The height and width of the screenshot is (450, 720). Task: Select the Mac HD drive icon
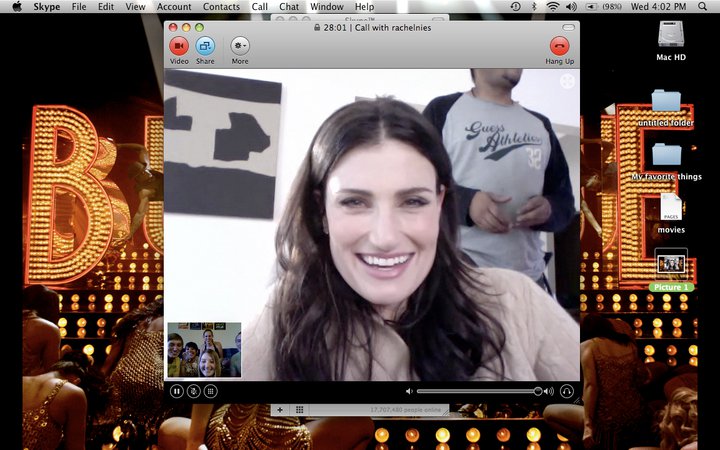[x=671, y=36]
